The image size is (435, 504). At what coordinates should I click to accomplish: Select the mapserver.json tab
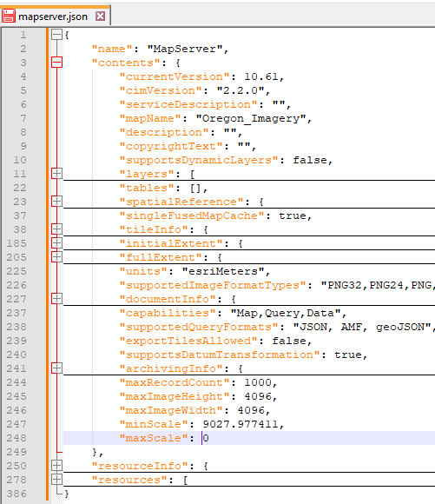click(x=55, y=16)
